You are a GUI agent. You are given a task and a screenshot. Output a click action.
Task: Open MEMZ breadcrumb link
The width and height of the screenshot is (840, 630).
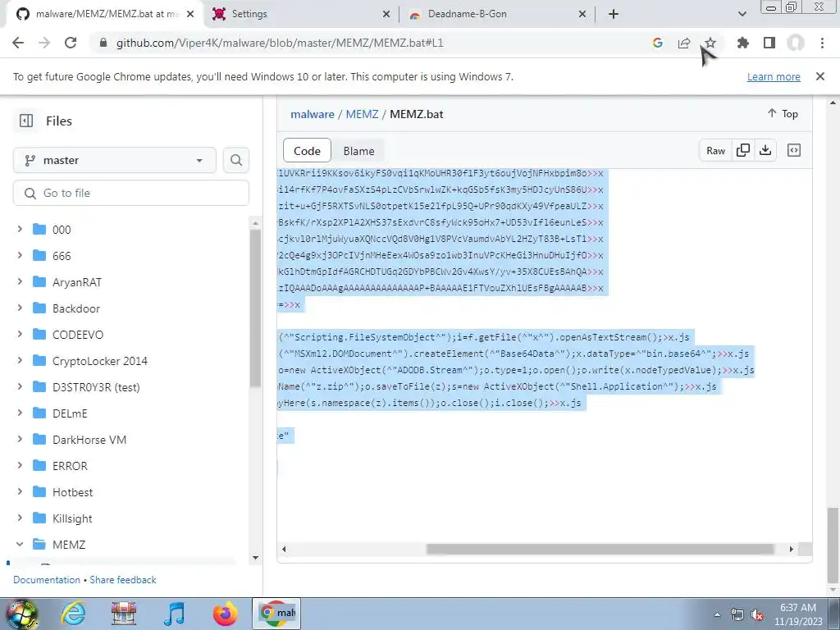pyautogui.click(x=362, y=114)
